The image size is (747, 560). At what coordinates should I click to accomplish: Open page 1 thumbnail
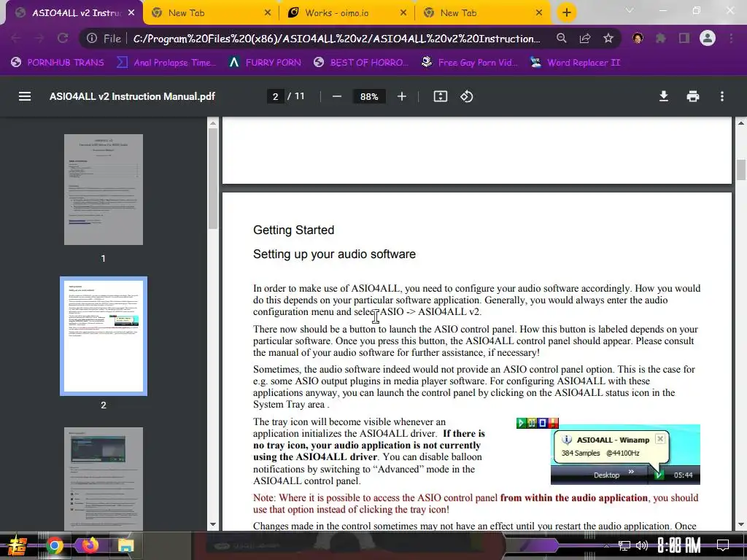pos(104,190)
